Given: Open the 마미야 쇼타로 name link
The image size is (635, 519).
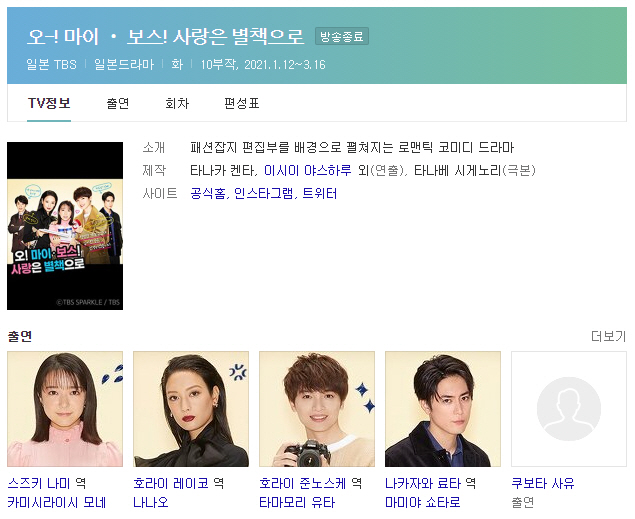Looking at the screenshot, I should (423, 502).
